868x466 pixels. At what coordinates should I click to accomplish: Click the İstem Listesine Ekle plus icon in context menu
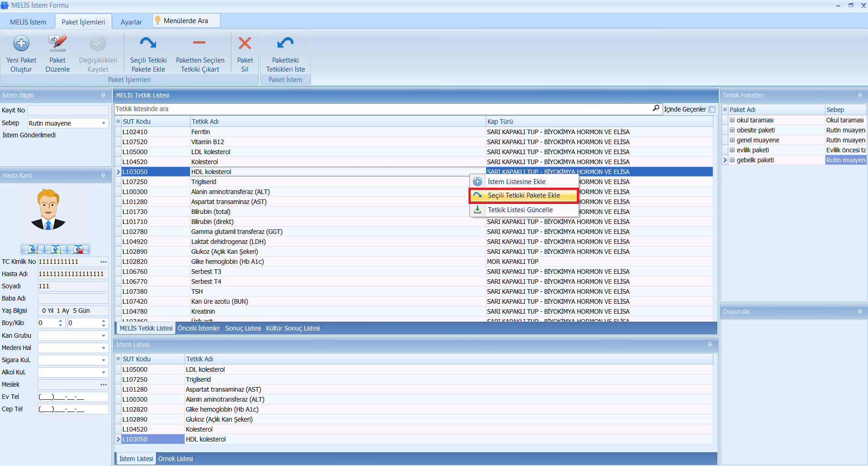pos(478,181)
